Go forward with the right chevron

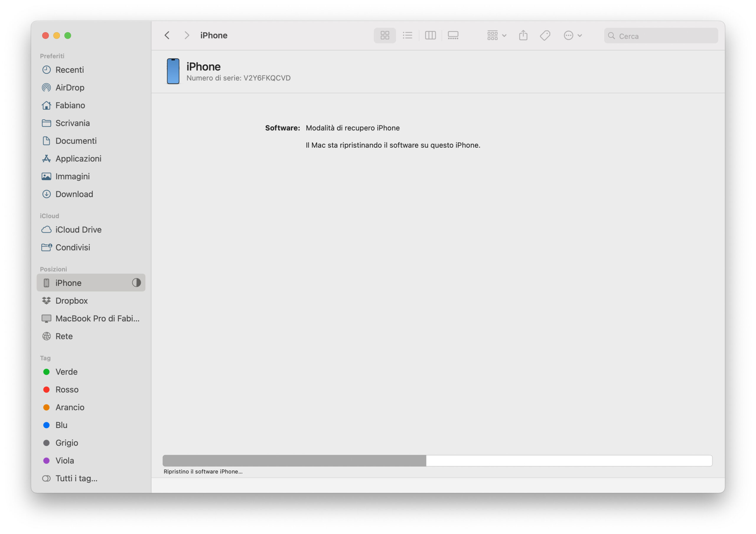coord(187,35)
